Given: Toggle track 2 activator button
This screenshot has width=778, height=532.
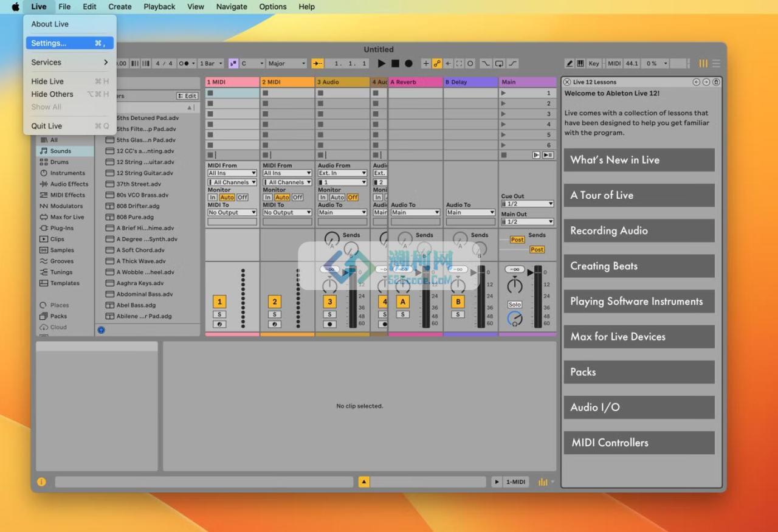Looking at the screenshot, I should (275, 302).
